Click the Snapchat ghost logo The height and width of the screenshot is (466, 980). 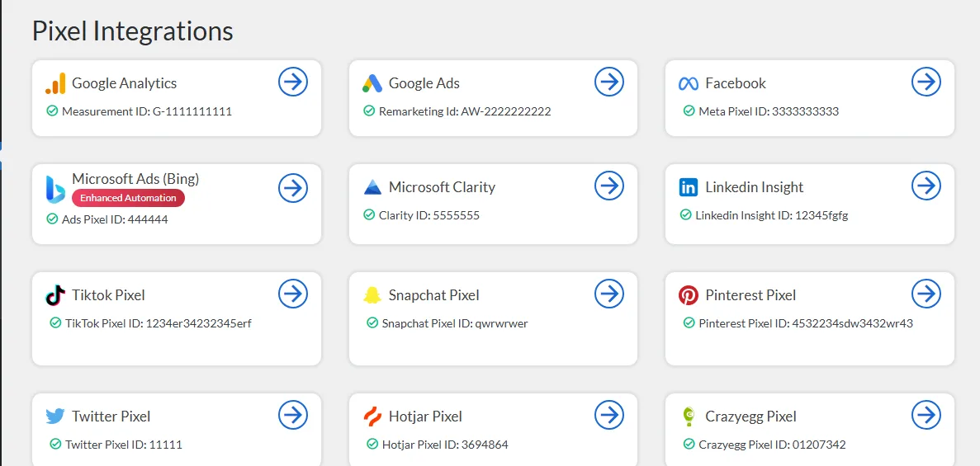(x=372, y=294)
